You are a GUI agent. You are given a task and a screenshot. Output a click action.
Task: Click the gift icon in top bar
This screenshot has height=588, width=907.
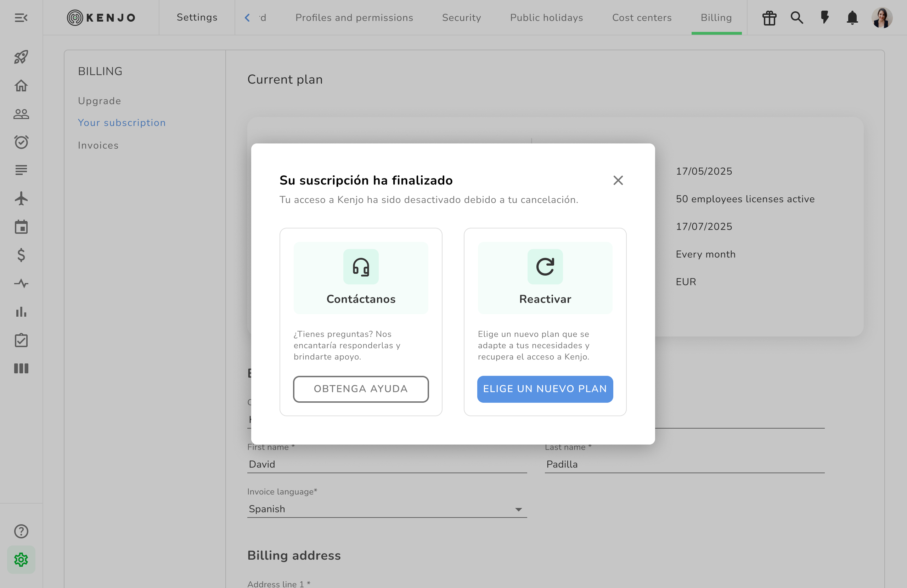pyautogui.click(x=769, y=17)
